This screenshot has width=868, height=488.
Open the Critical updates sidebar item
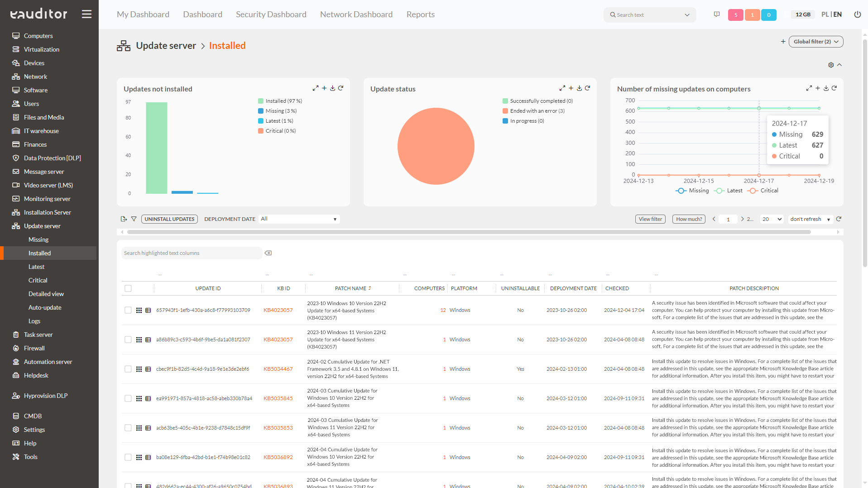coord(38,280)
